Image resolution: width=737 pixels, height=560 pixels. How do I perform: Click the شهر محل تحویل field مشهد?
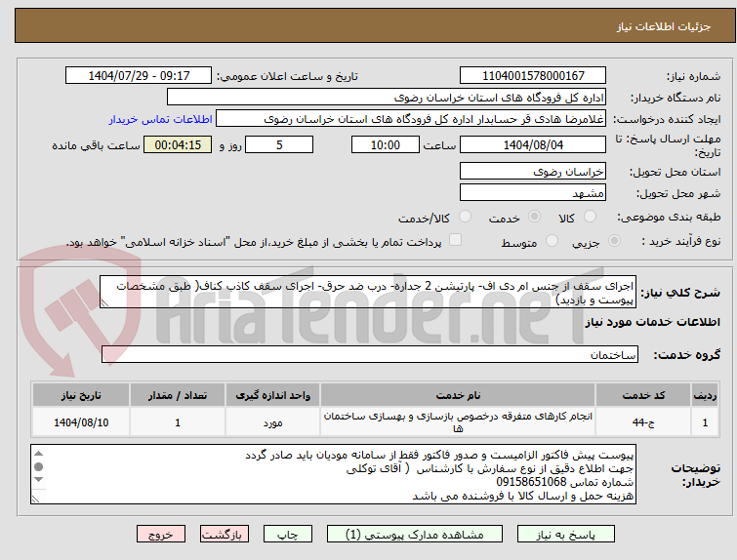click(x=533, y=192)
